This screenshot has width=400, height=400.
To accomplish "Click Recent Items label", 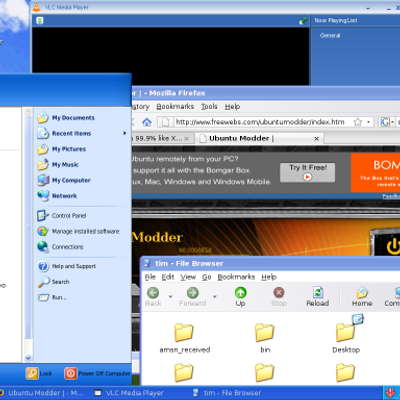I will pos(71,133).
